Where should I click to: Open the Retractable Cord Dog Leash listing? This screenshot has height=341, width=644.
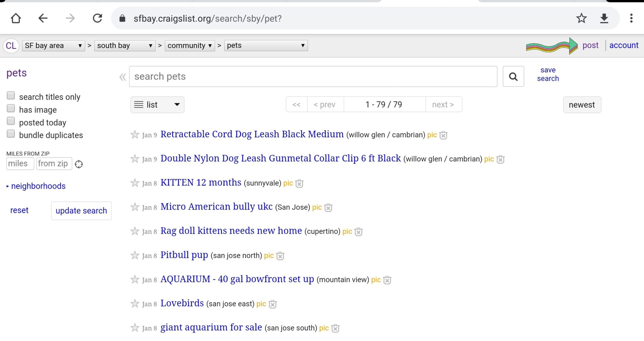point(252,134)
